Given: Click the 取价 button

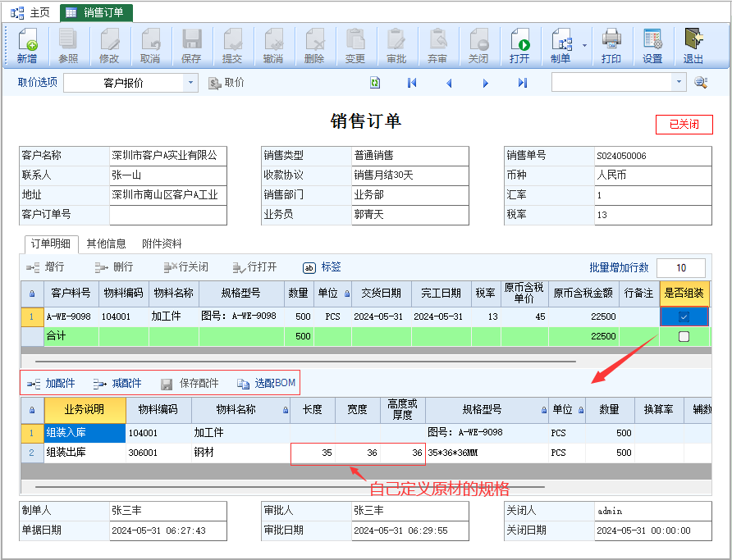Looking at the screenshot, I should (226, 83).
